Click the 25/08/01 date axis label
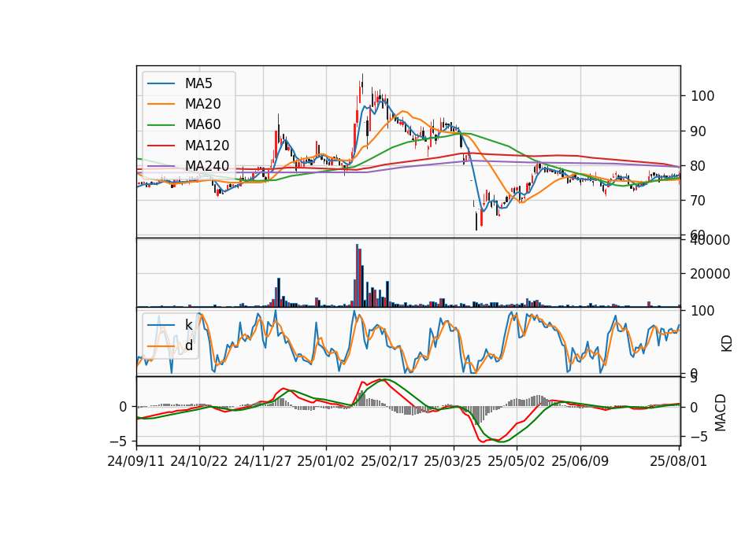Image resolution: width=756 pixels, height=543 pixels. (678, 461)
